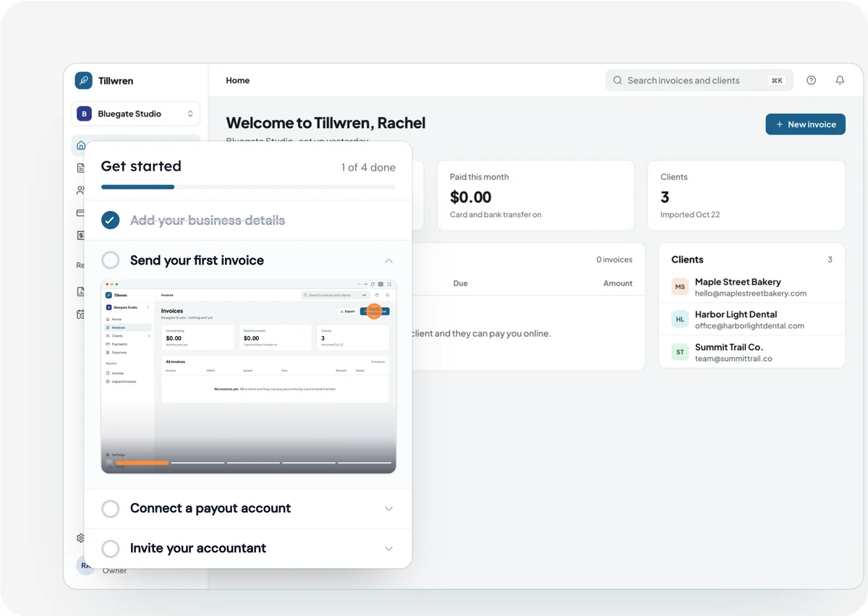868x616 pixels.
Task: Expand the Invite your accountant step
Action: 388,548
